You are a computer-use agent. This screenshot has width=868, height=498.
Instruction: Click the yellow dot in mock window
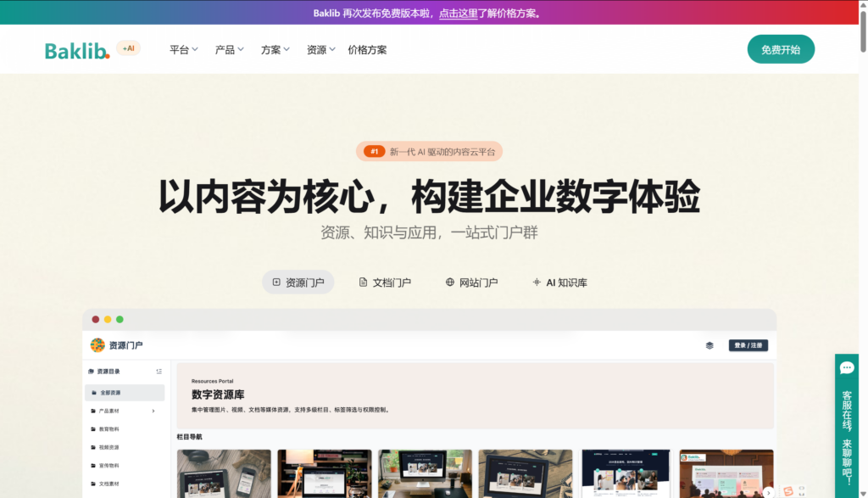[x=108, y=320]
